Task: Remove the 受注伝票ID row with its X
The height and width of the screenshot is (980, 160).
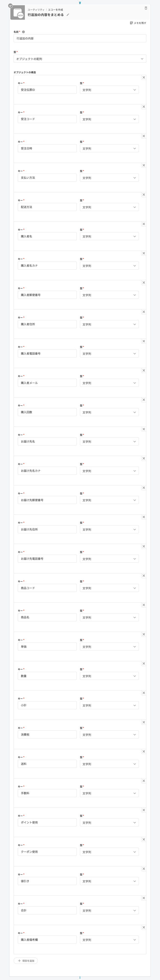Action: pos(144,78)
